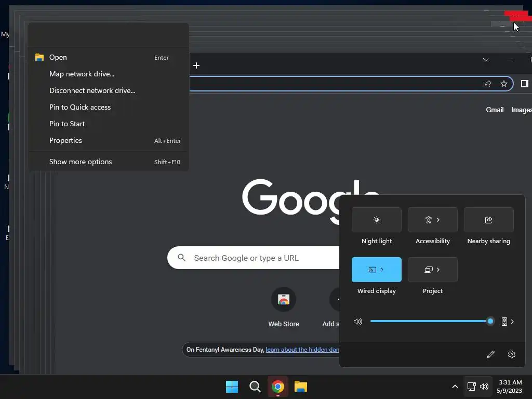Expand Accessibility options chevron
532x399 pixels.
click(438, 220)
